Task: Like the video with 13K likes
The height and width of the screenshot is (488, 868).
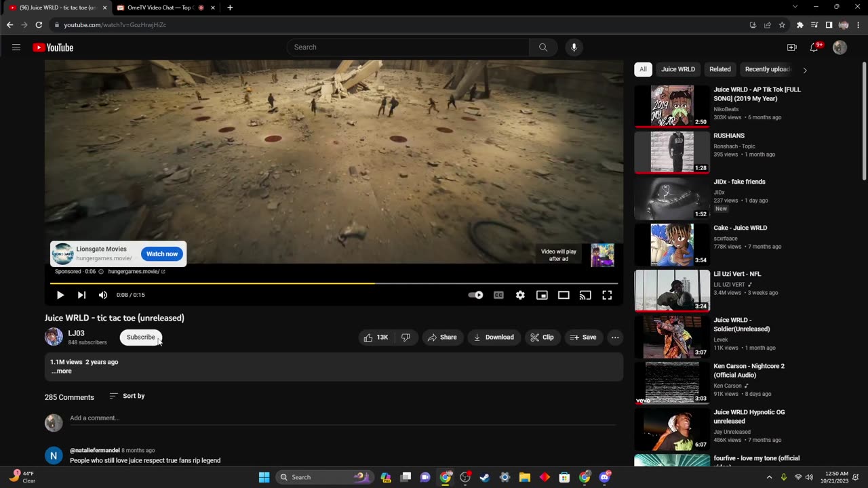Action: tap(376, 338)
